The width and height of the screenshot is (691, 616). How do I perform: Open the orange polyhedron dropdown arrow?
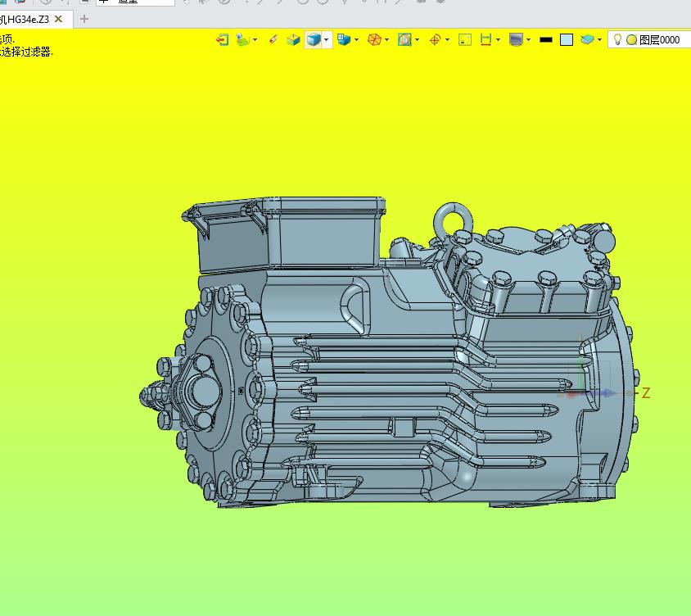pos(387,40)
